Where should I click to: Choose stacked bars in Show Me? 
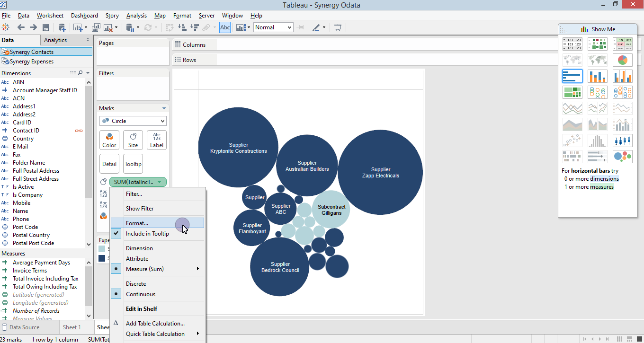pyautogui.click(x=597, y=76)
